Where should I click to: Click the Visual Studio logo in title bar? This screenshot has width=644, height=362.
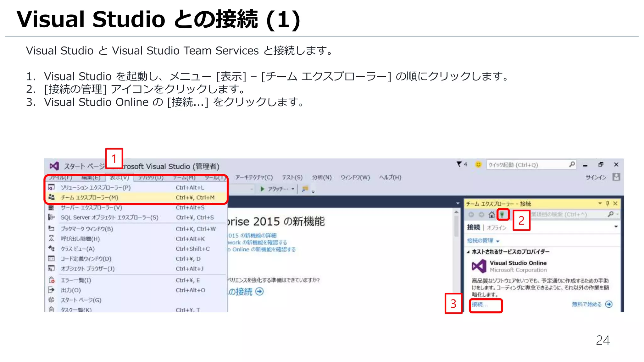click(x=54, y=166)
